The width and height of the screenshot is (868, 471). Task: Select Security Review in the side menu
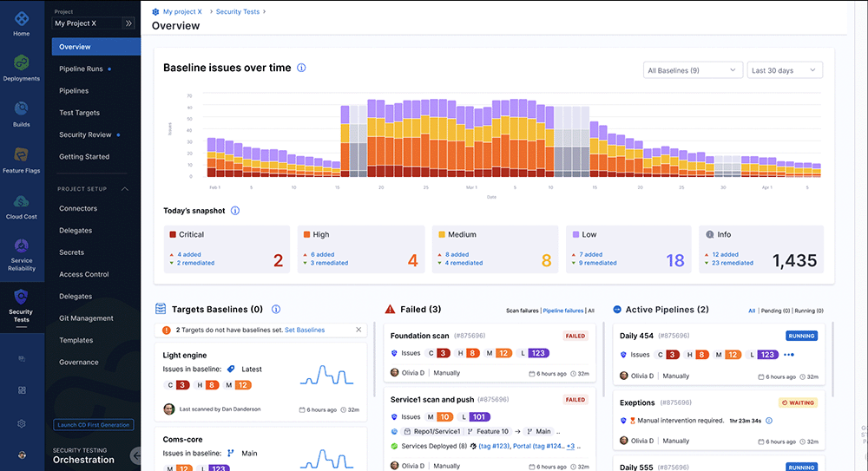click(85, 135)
